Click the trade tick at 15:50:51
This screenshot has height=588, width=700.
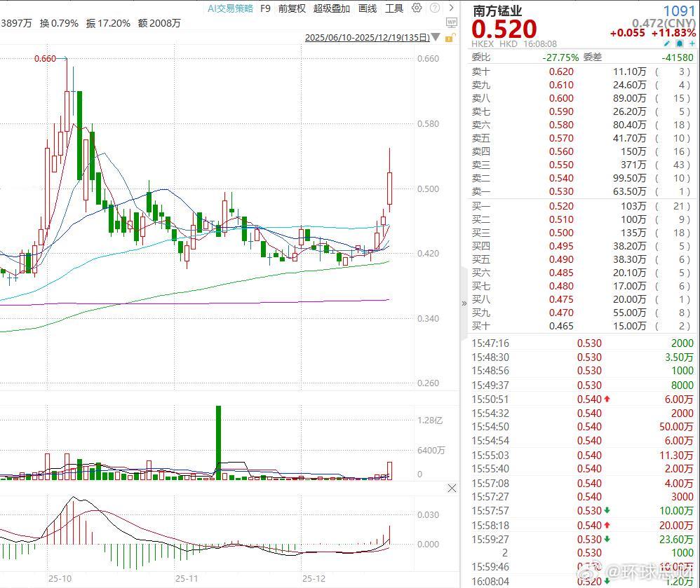[583, 399]
